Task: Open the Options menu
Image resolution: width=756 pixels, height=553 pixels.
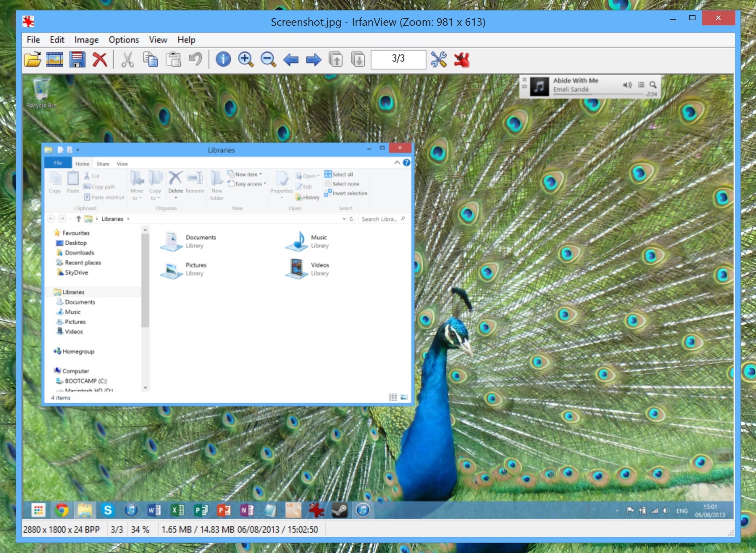Action: [x=123, y=40]
